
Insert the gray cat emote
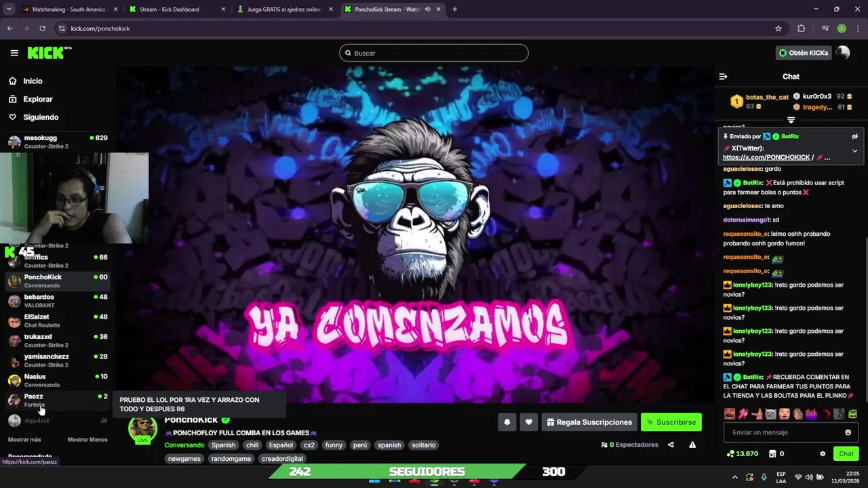(770, 413)
